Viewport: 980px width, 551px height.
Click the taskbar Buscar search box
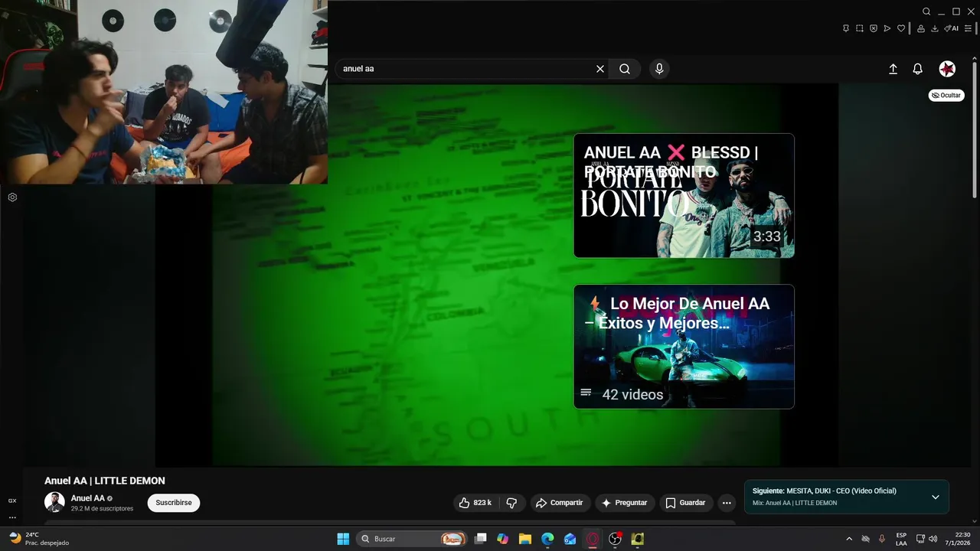pyautogui.click(x=413, y=539)
